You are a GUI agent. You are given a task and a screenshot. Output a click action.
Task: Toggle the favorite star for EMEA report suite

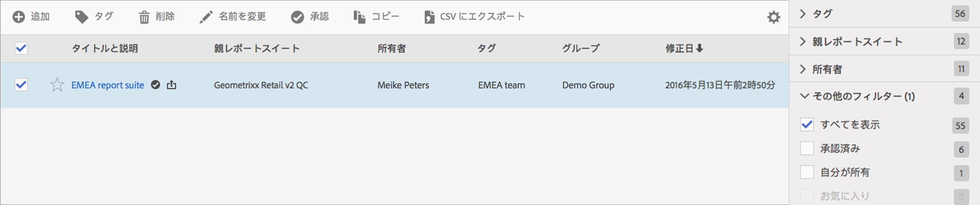click(x=57, y=85)
